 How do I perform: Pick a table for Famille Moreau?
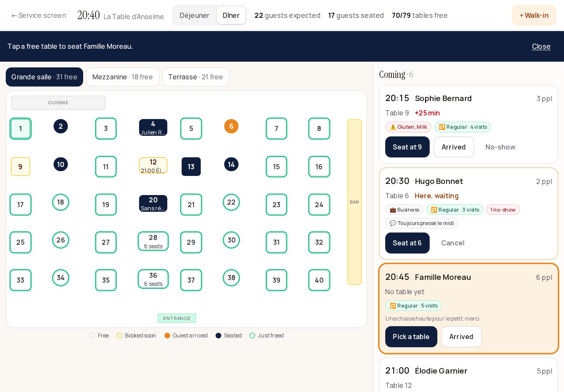411,337
